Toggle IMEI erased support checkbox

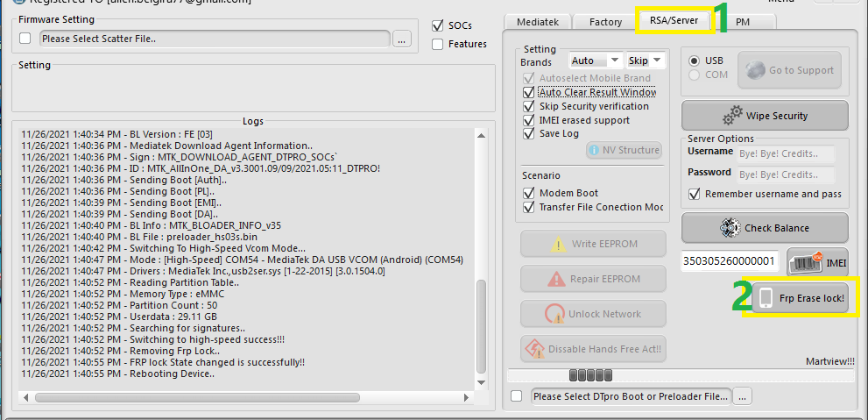coord(528,119)
